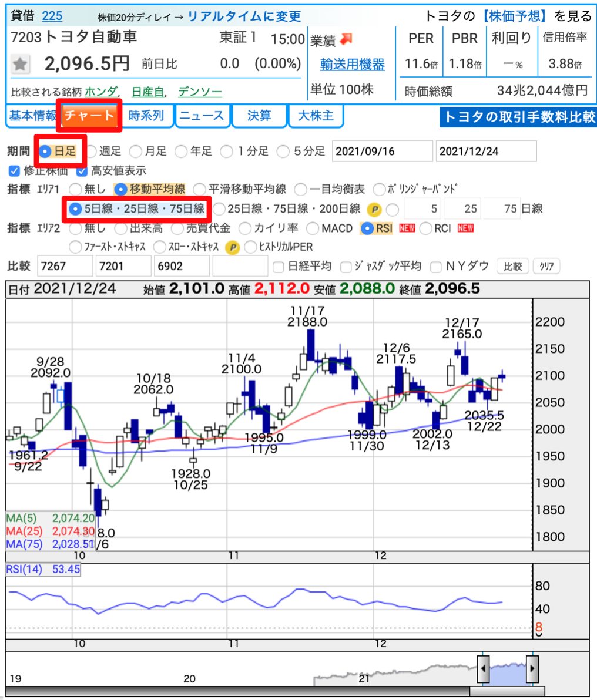597x700 pixels.
Task: Select the 年足 period radio button
Action: coord(181,152)
